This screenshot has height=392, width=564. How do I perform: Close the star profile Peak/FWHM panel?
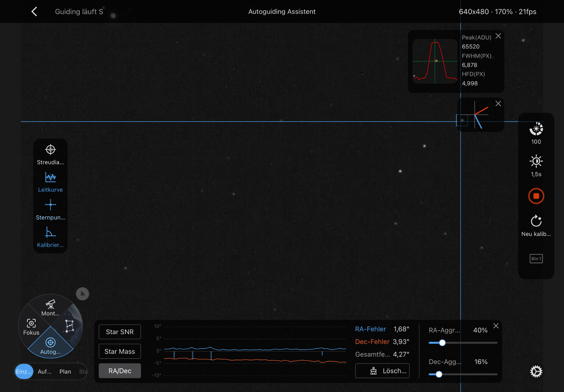[498, 36]
